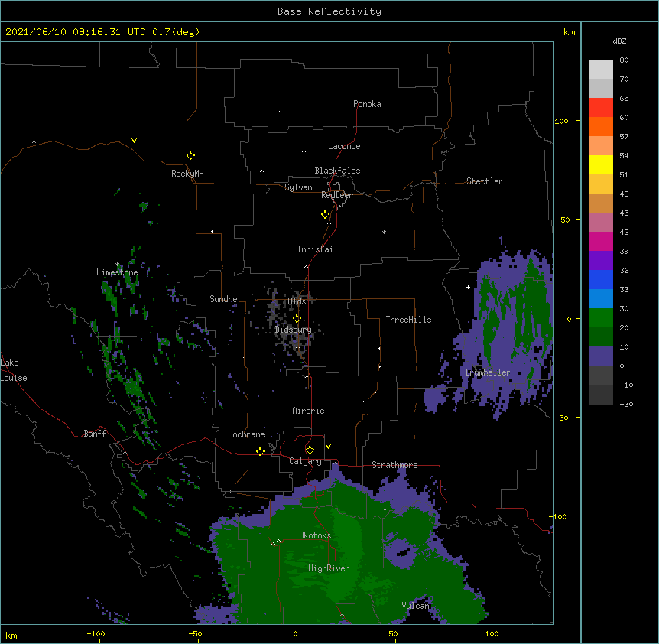Click the white 80 dBZ legend swatch

601,70
